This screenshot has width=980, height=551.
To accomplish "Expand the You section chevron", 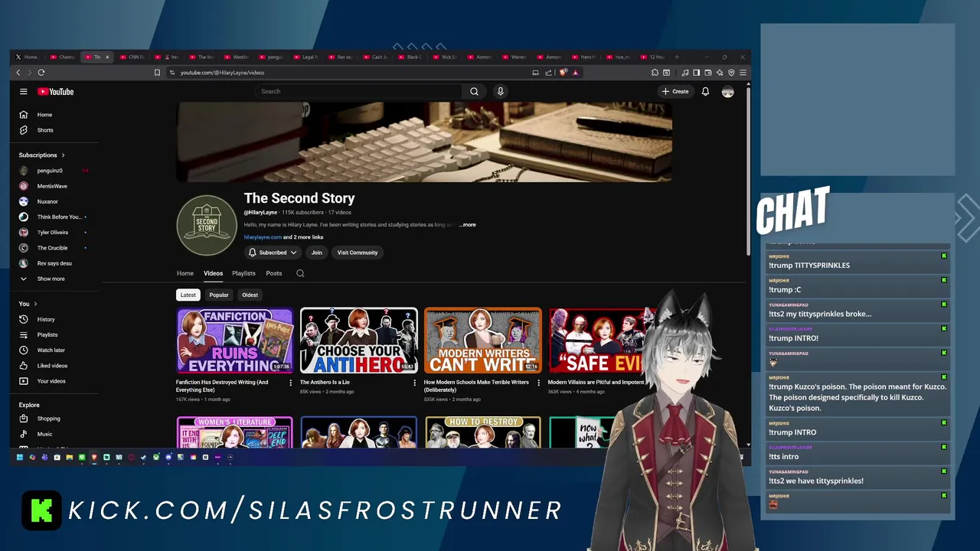I will pyautogui.click(x=35, y=304).
